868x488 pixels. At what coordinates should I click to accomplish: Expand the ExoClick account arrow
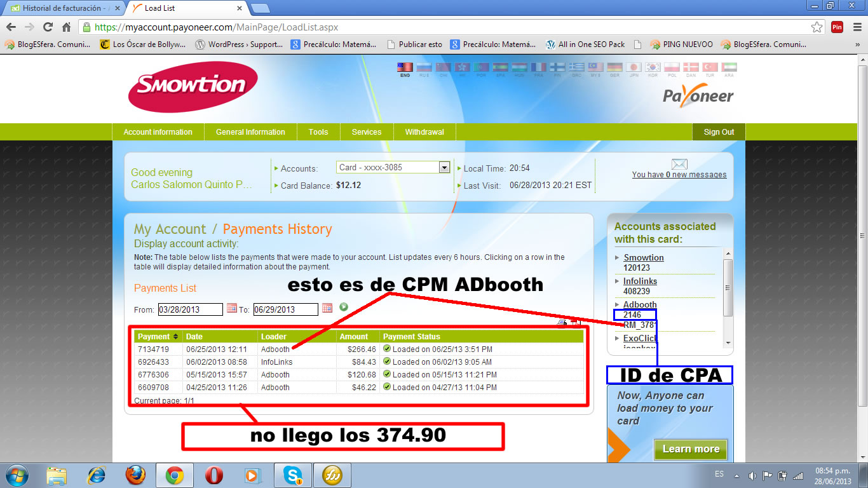tap(618, 339)
